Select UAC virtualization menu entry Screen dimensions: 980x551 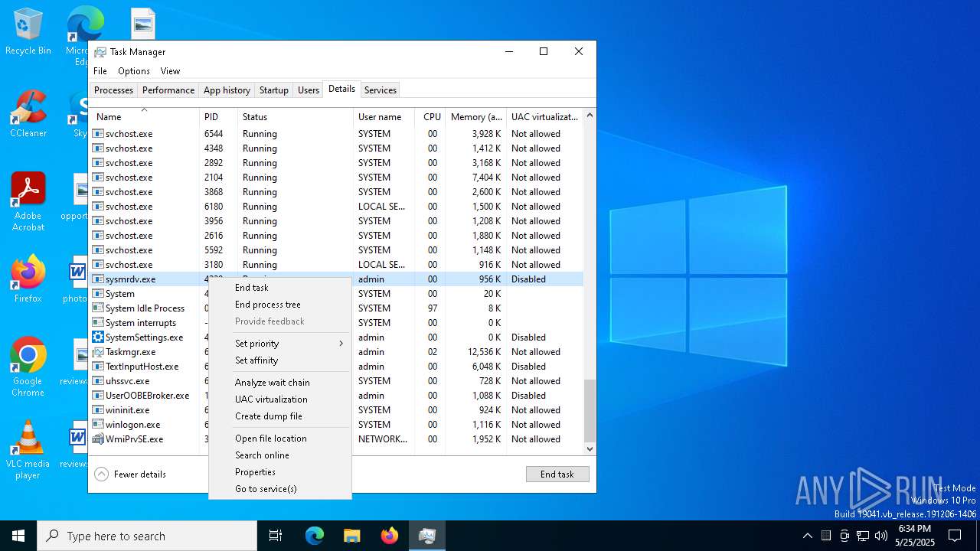tap(280, 399)
